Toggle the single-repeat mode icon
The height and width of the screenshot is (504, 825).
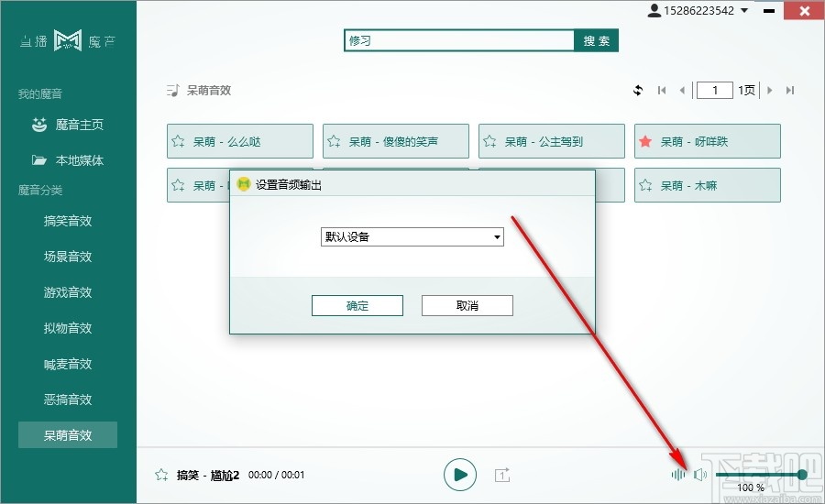[502, 475]
